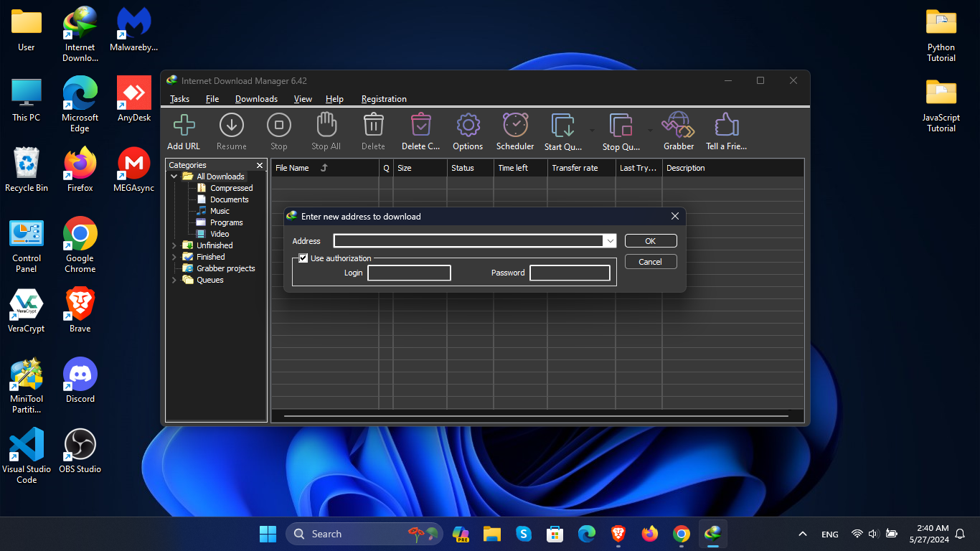Click the Q column header

[x=386, y=168]
